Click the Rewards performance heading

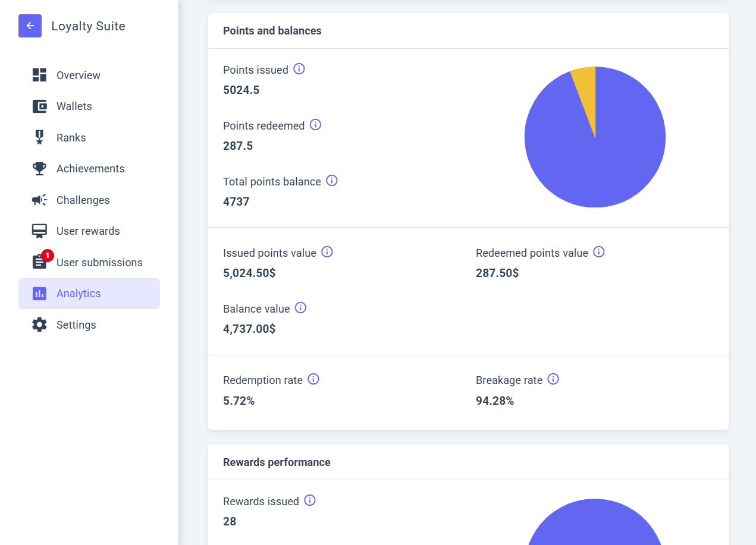point(277,462)
